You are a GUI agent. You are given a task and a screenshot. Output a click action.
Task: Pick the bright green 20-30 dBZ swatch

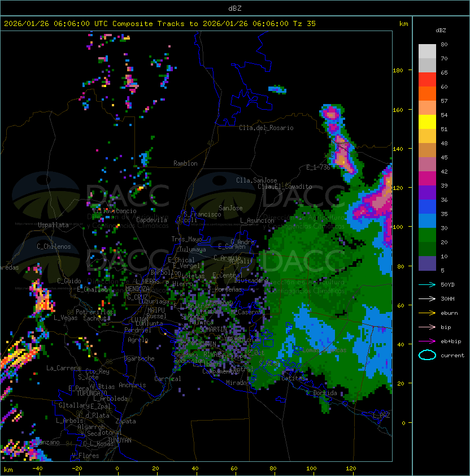tap(427, 235)
